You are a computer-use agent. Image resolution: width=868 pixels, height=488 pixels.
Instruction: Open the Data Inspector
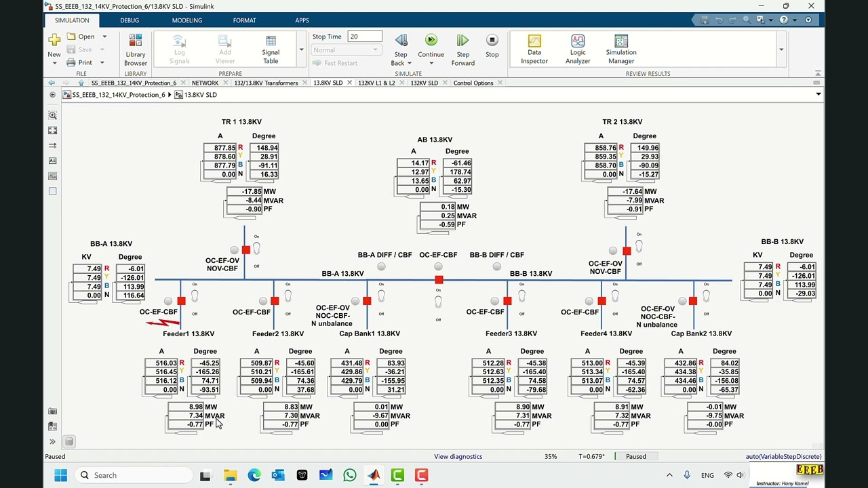tap(534, 49)
